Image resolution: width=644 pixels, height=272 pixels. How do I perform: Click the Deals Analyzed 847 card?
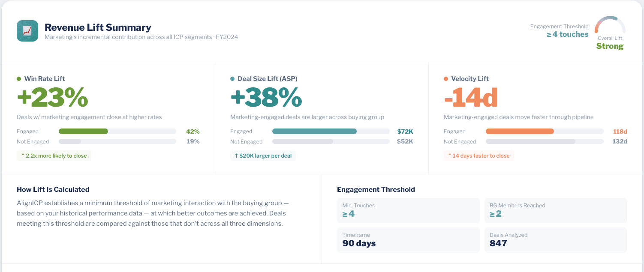click(x=556, y=240)
